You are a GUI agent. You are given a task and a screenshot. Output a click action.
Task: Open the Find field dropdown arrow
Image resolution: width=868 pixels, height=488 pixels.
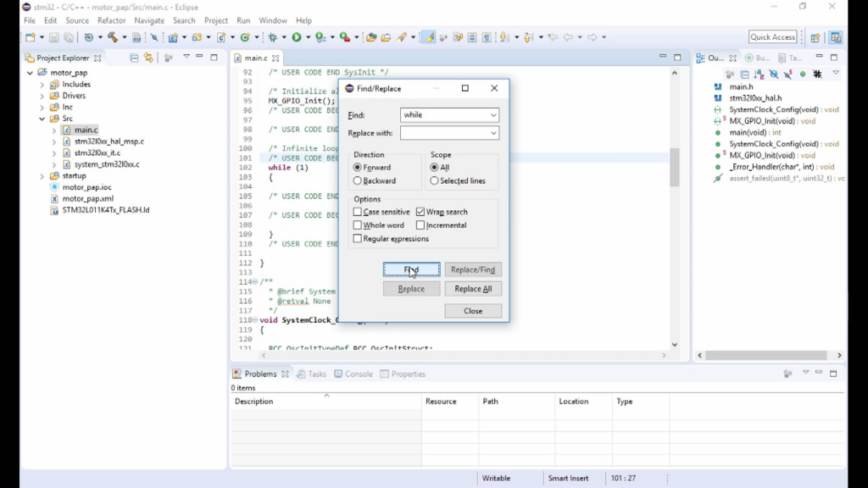pos(493,115)
